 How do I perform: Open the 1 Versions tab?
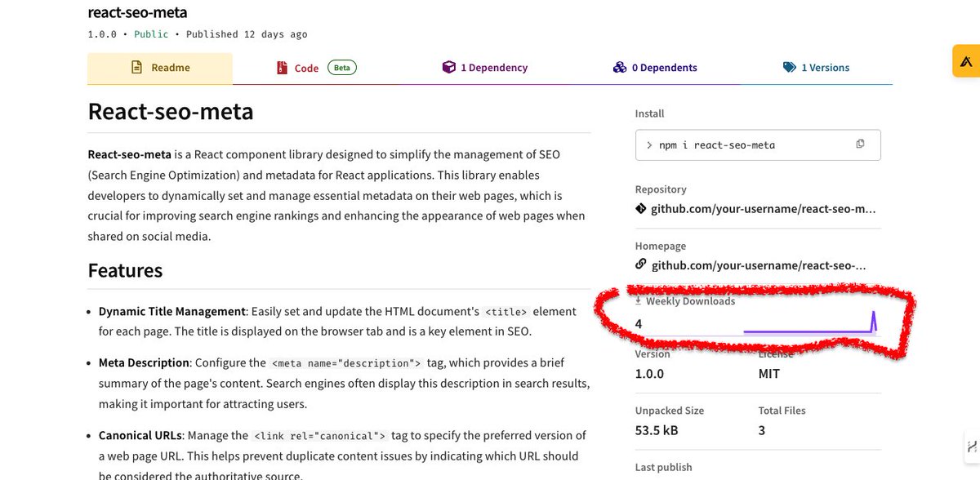point(816,68)
